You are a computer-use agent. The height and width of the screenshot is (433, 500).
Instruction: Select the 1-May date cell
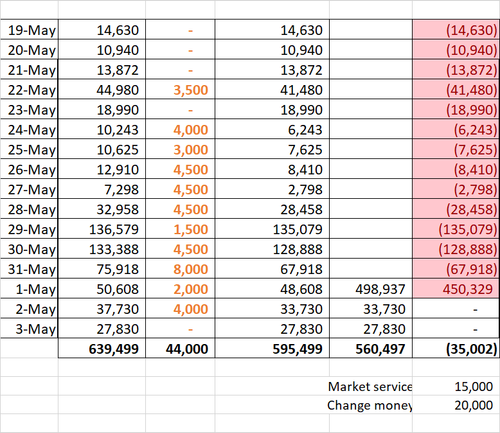[x=29, y=289]
